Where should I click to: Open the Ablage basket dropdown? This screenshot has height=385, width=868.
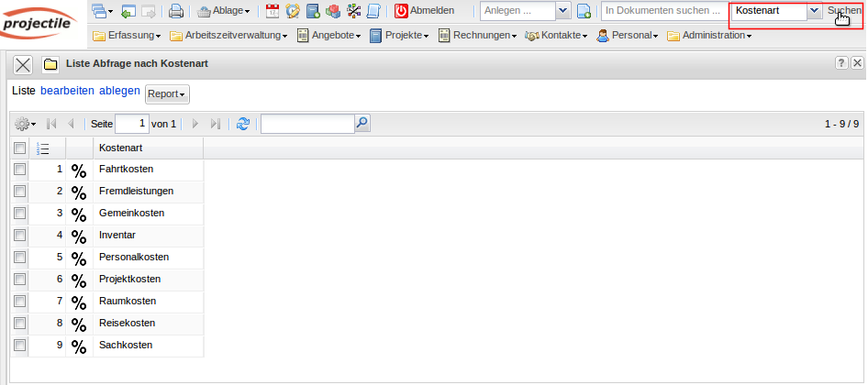click(224, 10)
